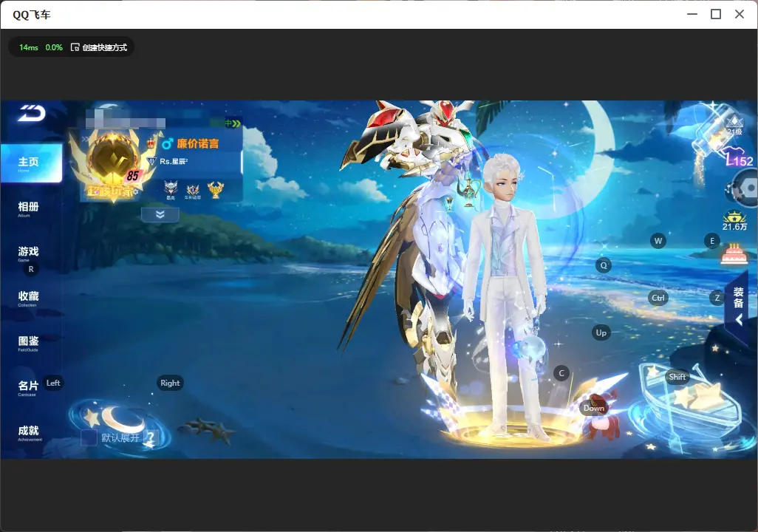Open the 游戏 Game tab
Image resolution: width=758 pixels, height=532 pixels.
coord(28,253)
